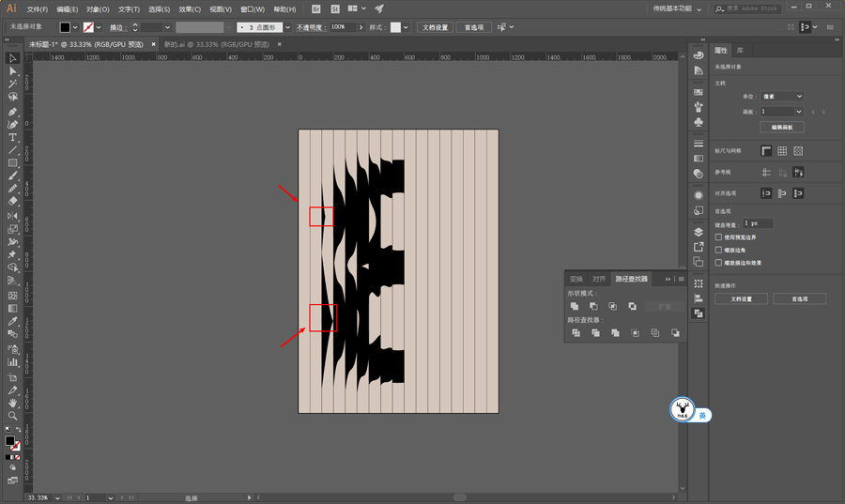Show grid icon in Properties panel
The image size is (845, 504).
pos(782,151)
